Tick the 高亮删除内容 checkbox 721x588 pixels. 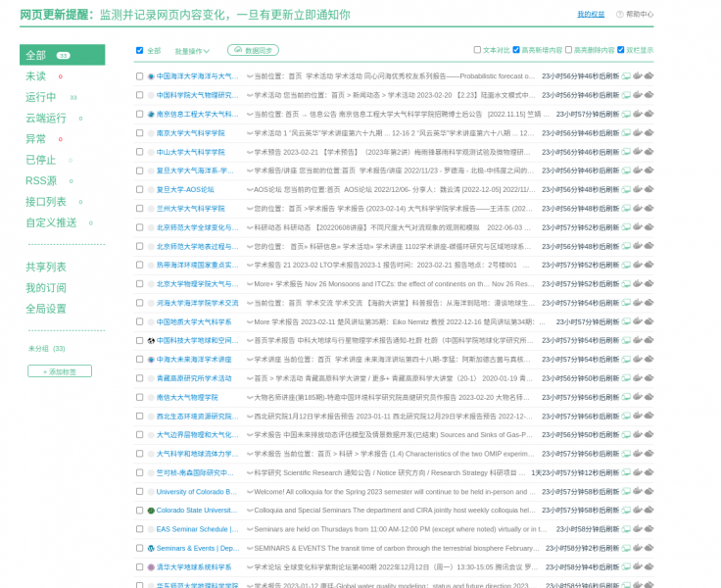tap(570, 49)
